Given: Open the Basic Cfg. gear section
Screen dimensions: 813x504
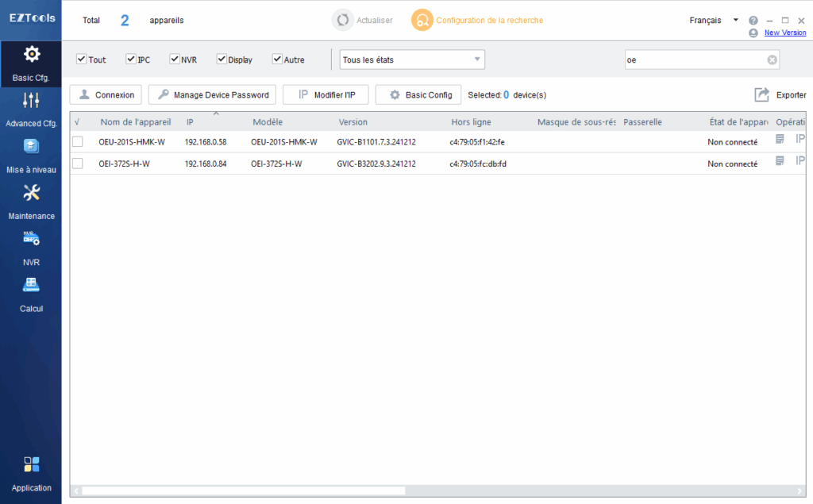Looking at the screenshot, I should 31,63.
